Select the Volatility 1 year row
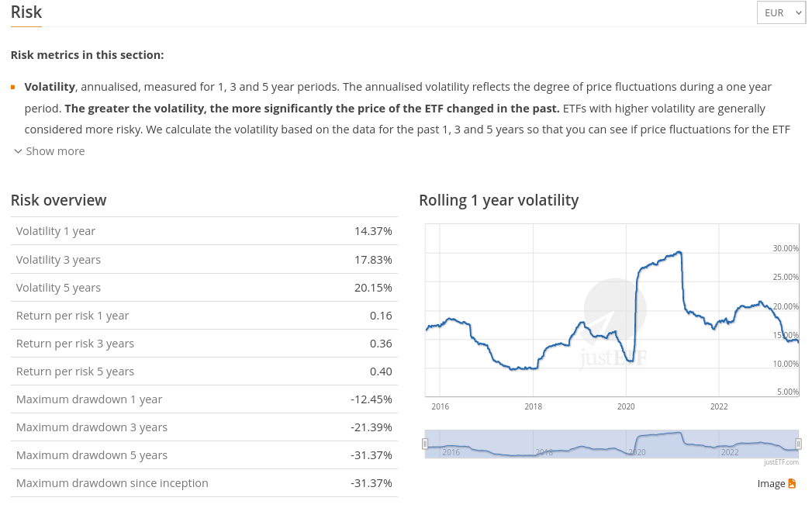 coord(204,231)
